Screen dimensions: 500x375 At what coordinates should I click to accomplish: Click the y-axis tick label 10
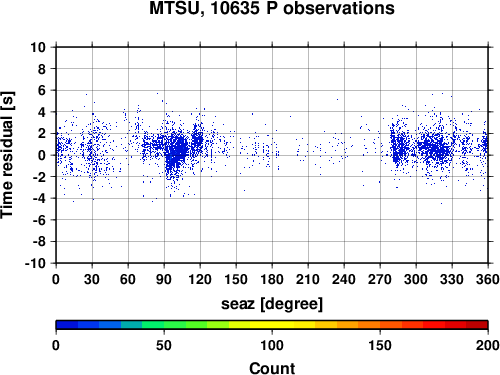(38, 47)
